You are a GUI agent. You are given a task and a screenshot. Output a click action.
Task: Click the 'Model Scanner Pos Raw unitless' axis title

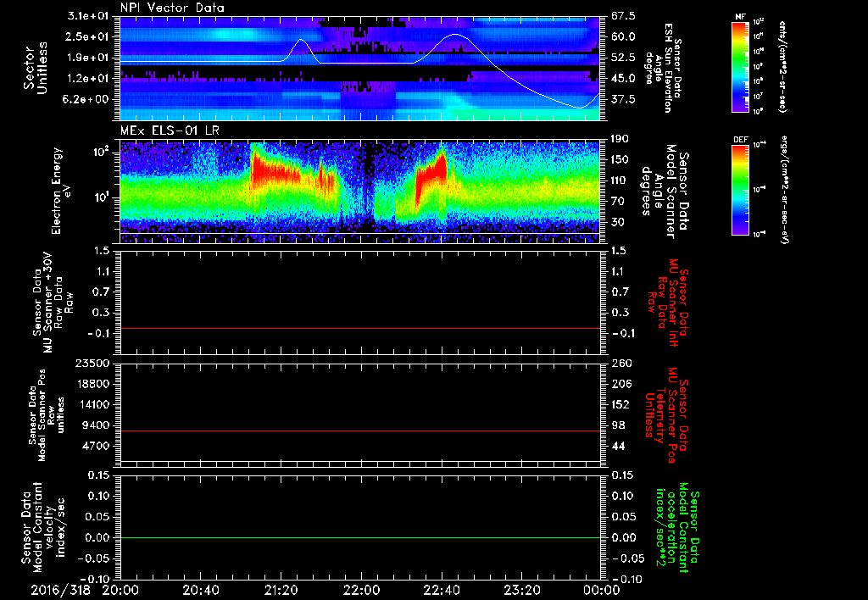(x=47, y=415)
